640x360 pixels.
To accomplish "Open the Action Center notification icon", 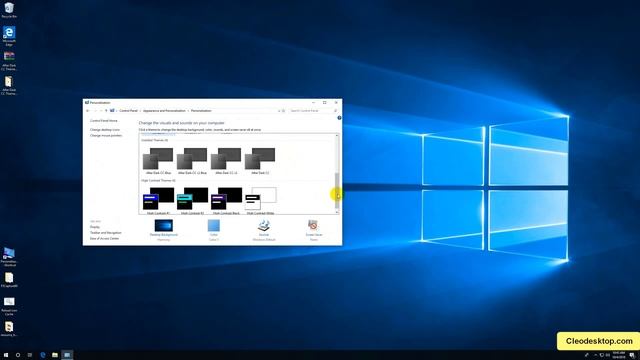I will 632,356.
